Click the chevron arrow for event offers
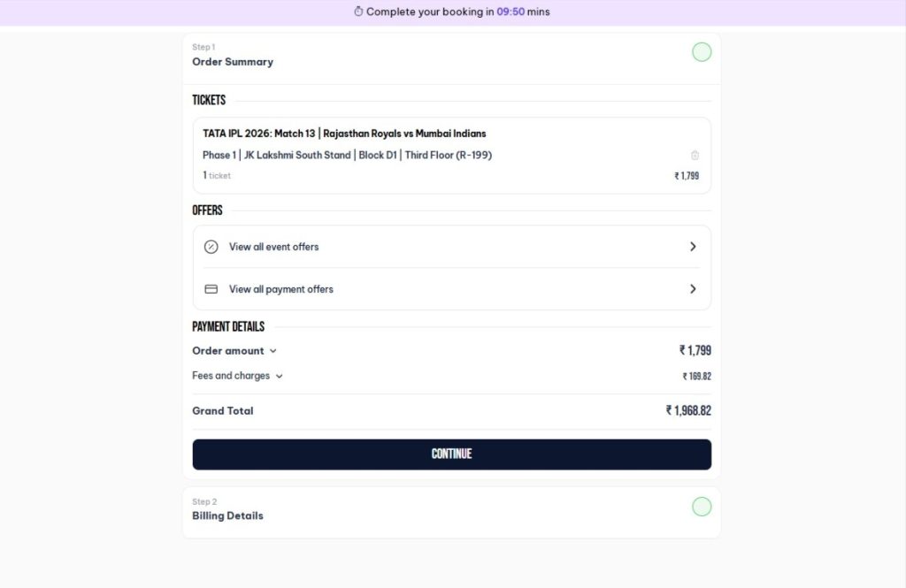The image size is (906, 588). coord(694,247)
